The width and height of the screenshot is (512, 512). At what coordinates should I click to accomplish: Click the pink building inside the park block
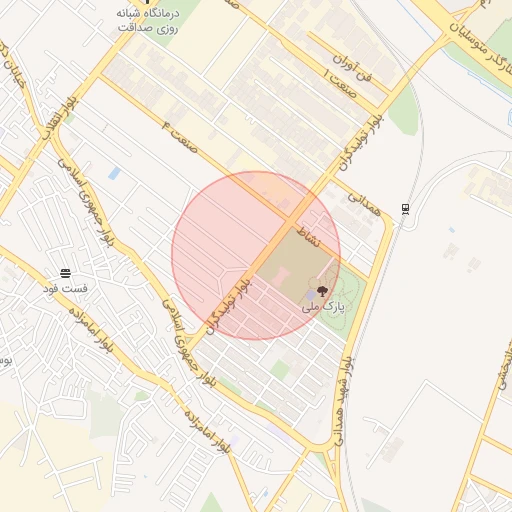(281, 276)
